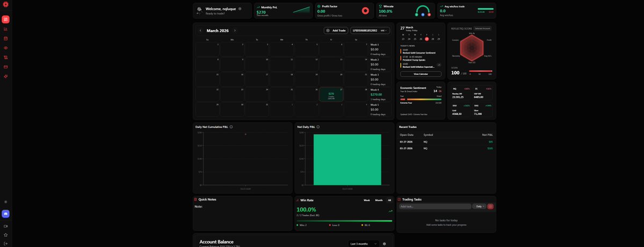Image resolution: width=644 pixels, height=247 pixels.
Task: Toggle the theme sun icon in sidebar
Action: click(6, 202)
